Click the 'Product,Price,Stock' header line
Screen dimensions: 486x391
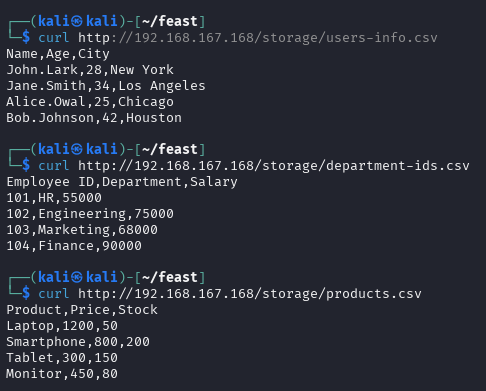(x=82, y=310)
